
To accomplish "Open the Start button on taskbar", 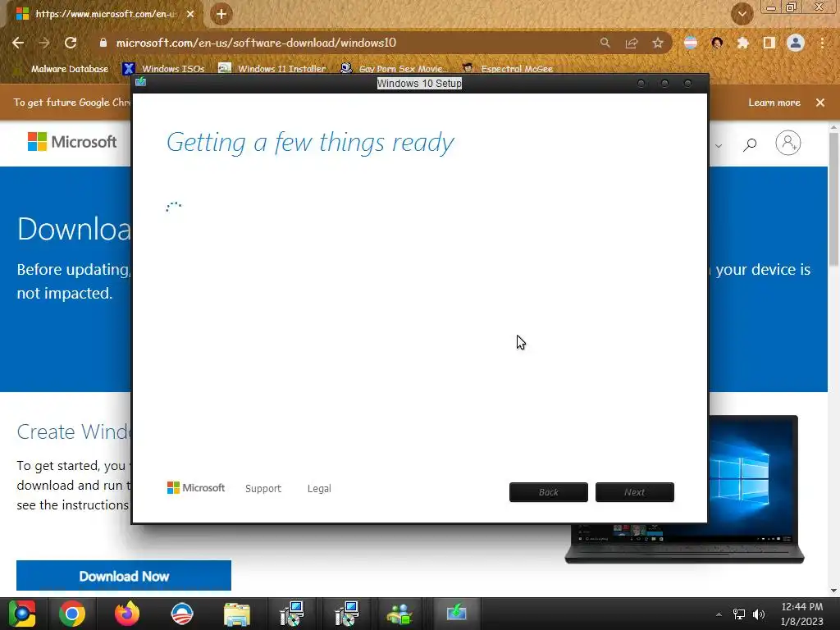I will [x=22, y=614].
